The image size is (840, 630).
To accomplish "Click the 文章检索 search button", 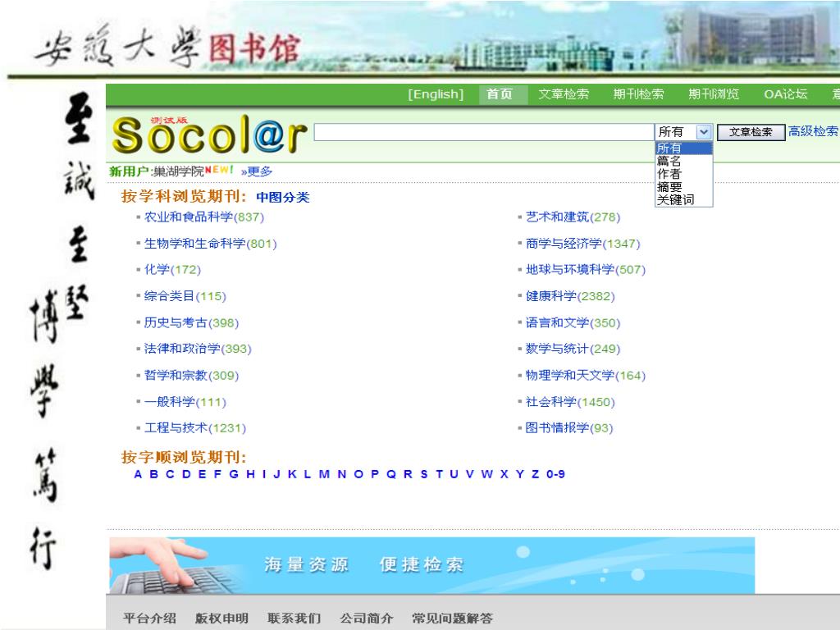I will 751,132.
